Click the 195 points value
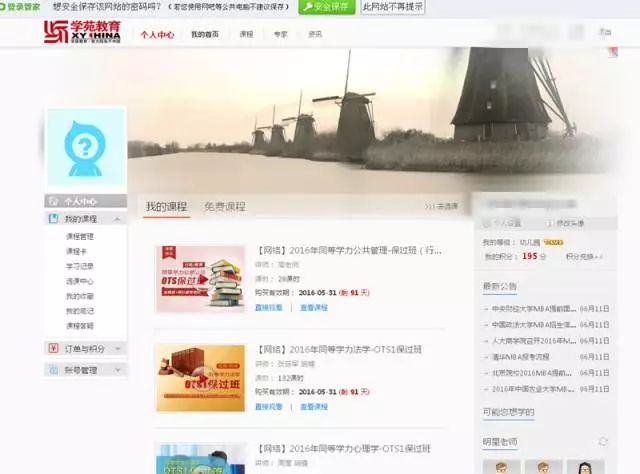 (x=530, y=256)
